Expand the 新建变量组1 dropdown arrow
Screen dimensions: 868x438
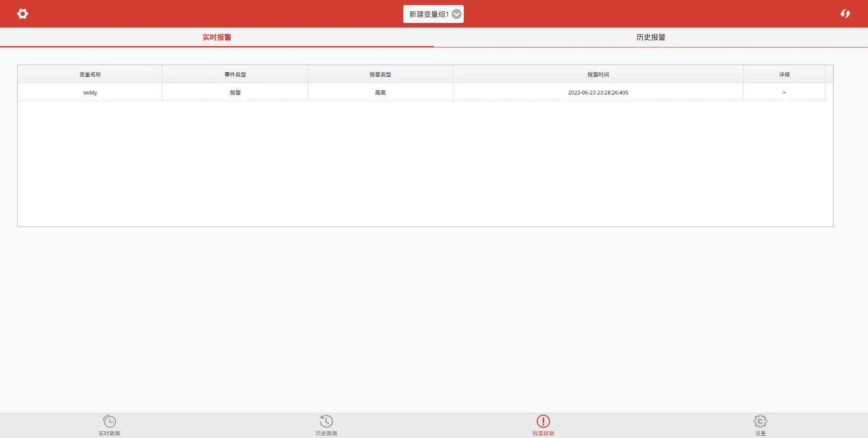(x=457, y=14)
